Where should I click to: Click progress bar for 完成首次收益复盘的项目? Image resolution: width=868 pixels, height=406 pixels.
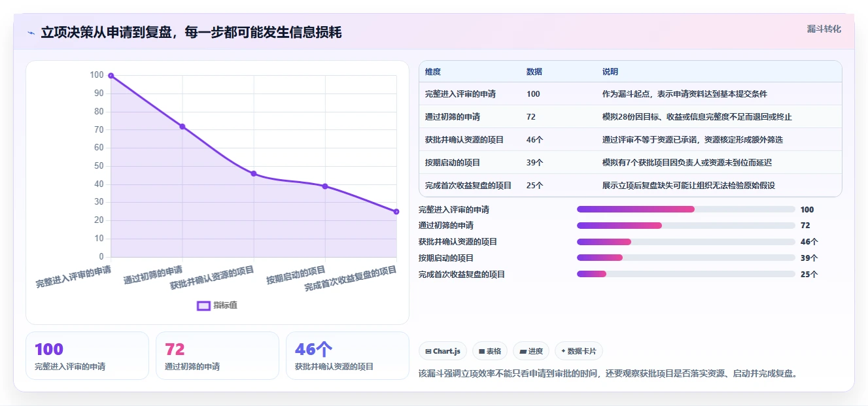(686, 274)
